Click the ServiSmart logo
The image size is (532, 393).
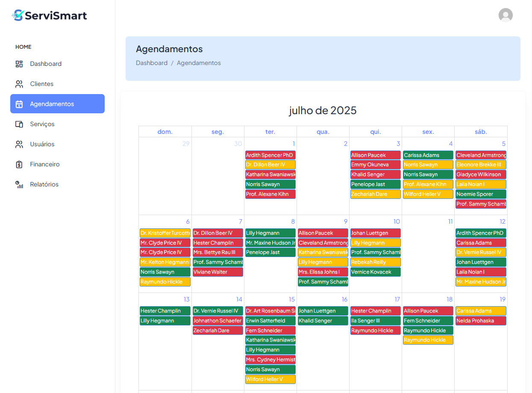click(49, 15)
